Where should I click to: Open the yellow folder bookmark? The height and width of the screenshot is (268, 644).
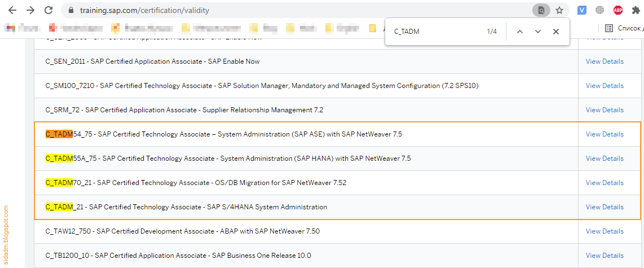pos(373,28)
